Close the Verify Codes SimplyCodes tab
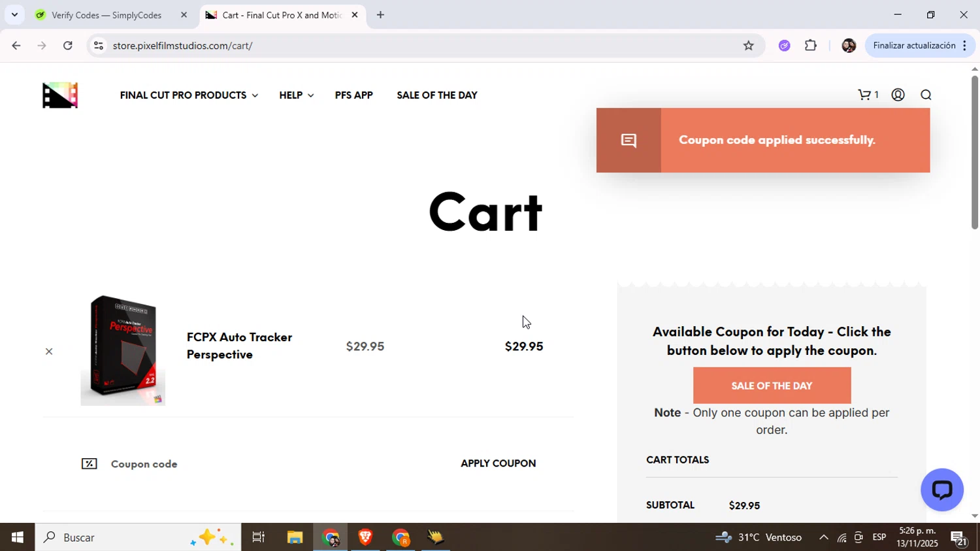Viewport: 980px width, 551px height. [x=184, y=15]
